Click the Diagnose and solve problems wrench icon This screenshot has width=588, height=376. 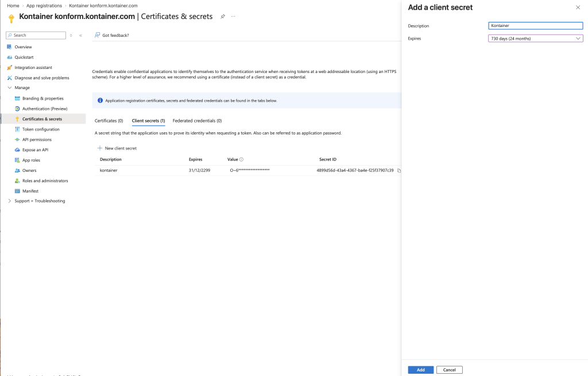click(x=9, y=78)
